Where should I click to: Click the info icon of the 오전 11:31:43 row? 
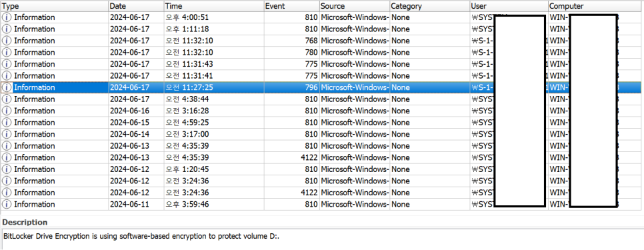(x=7, y=64)
